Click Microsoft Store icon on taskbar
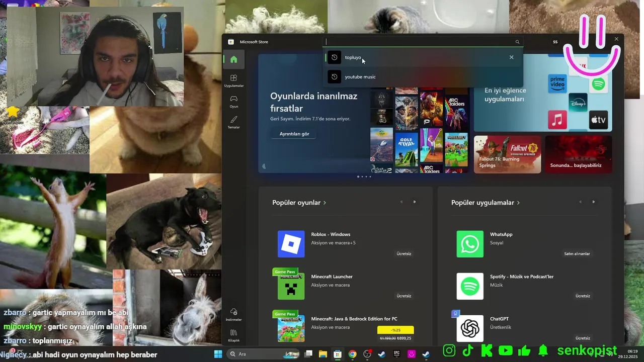This screenshot has width=644, height=362. [x=338, y=354]
